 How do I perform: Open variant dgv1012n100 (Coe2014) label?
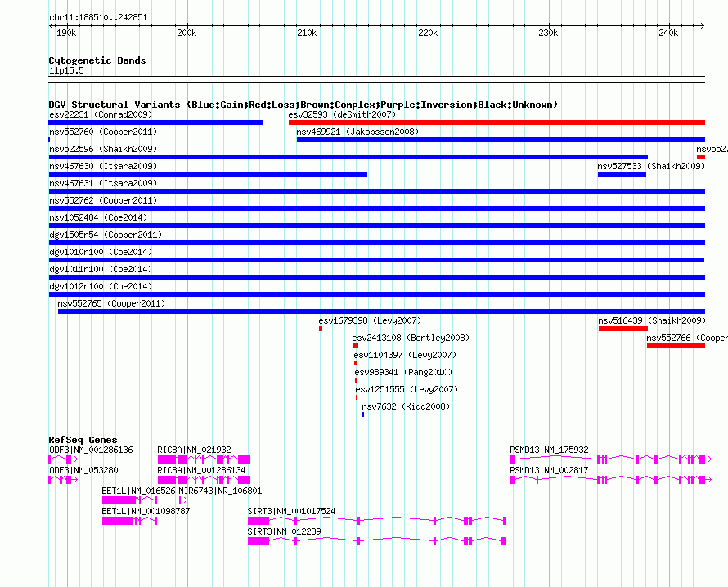101,286
